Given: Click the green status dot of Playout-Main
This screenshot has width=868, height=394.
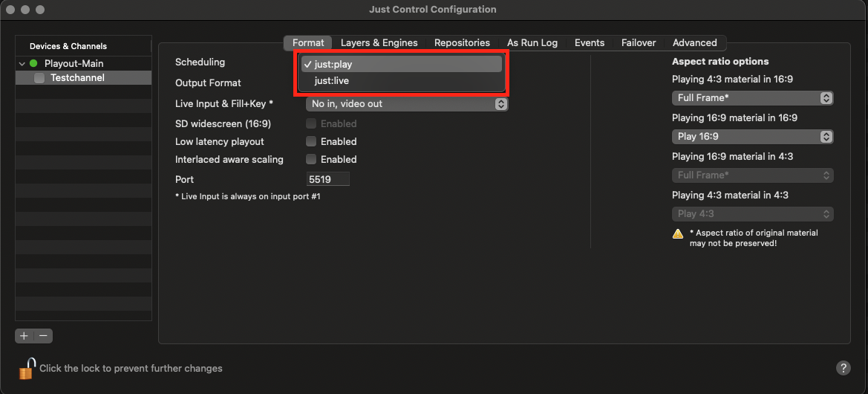Looking at the screenshot, I should (x=33, y=64).
